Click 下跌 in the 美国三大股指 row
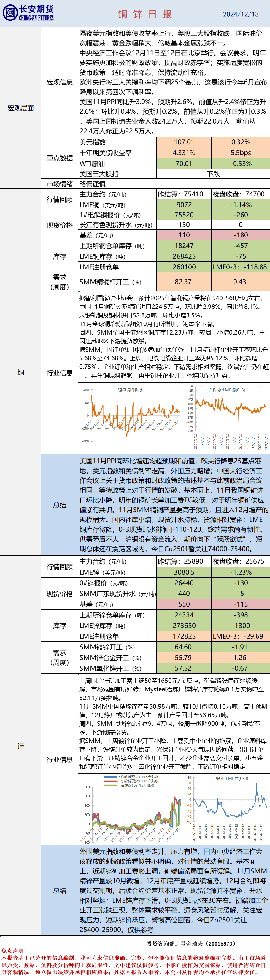The image size is (270, 980). [213, 174]
